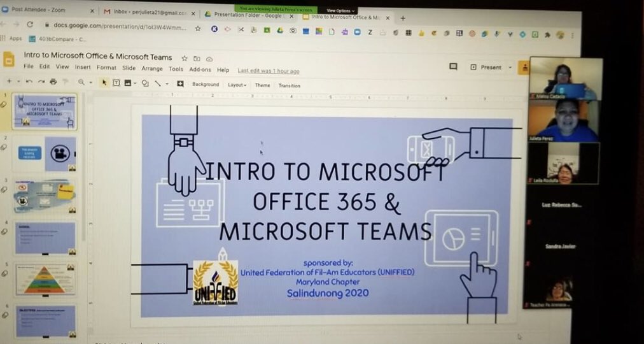
Task: Open the Edit menu
Action: coord(45,66)
